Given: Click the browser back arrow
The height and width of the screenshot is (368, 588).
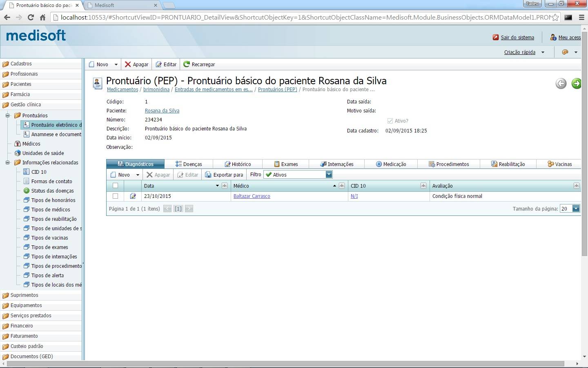Looking at the screenshot, I should tap(7, 17).
